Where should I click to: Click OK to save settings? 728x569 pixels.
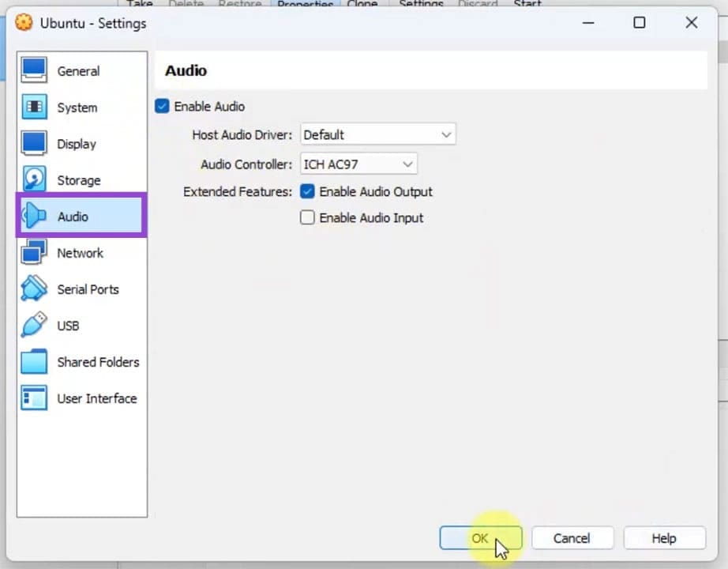(481, 538)
